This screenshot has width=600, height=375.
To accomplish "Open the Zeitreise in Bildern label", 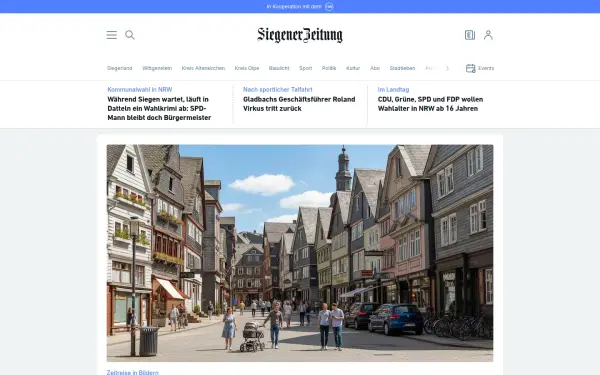I will (132, 372).
